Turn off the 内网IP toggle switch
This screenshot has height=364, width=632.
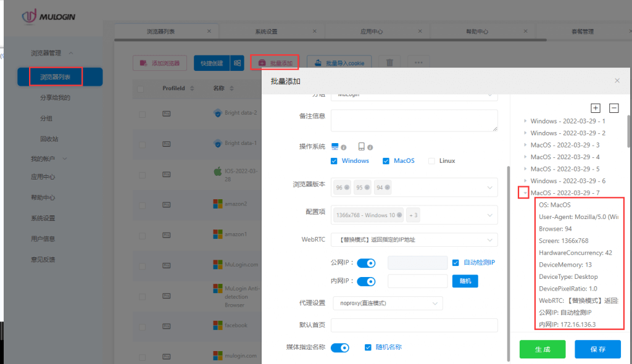point(366,281)
